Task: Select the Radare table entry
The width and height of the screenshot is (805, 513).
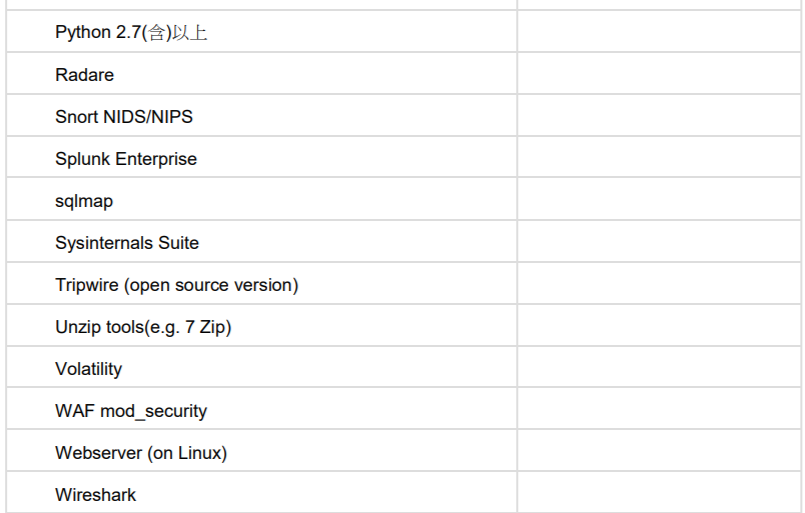Action: [85, 74]
